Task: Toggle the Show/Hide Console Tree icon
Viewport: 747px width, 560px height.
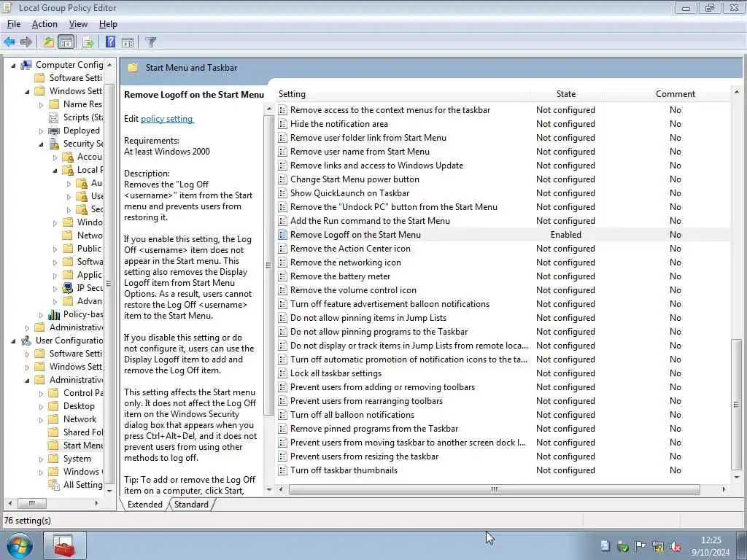Action: point(66,42)
